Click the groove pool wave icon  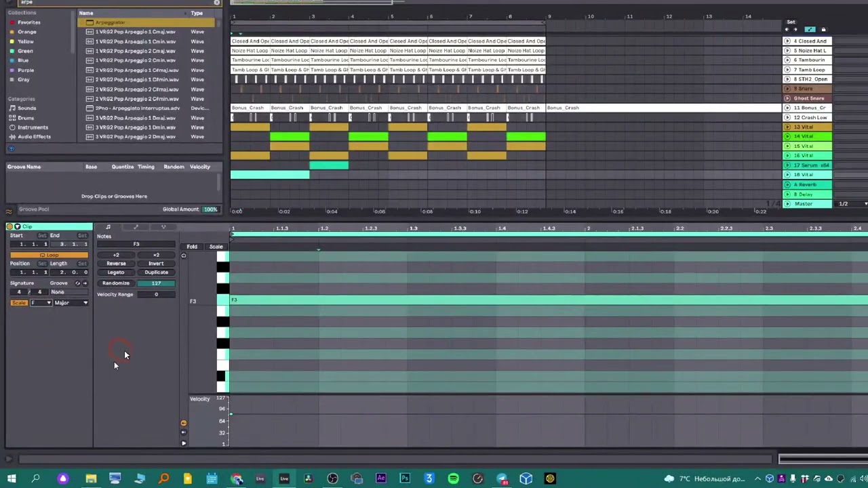click(x=9, y=210)
